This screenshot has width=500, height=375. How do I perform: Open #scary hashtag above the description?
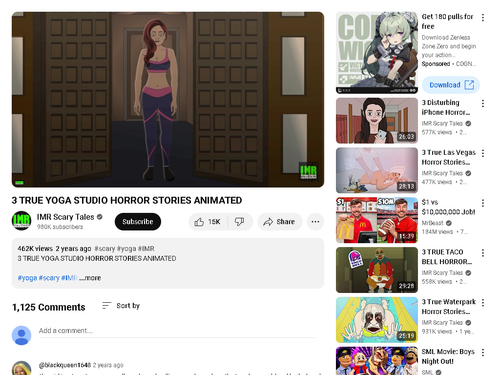(x=105, y=249)
